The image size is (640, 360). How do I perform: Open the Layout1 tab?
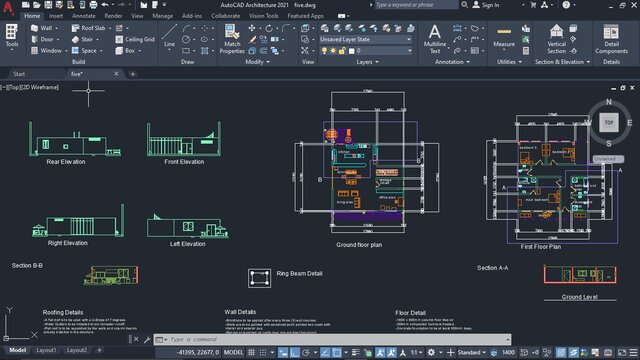(x=46, y=350)
